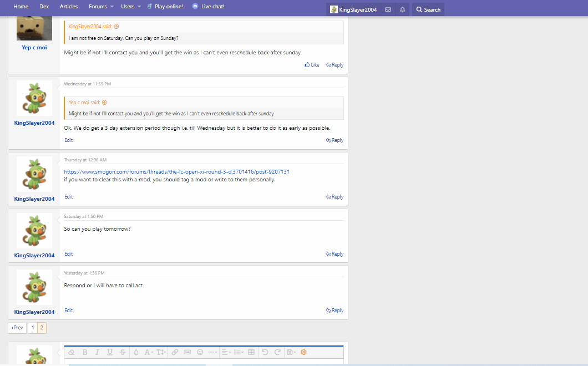This screenshot has height=366, width=588.
Task: Edit the 'Respond or I will have to call act' post
Action: click(69, 311)
